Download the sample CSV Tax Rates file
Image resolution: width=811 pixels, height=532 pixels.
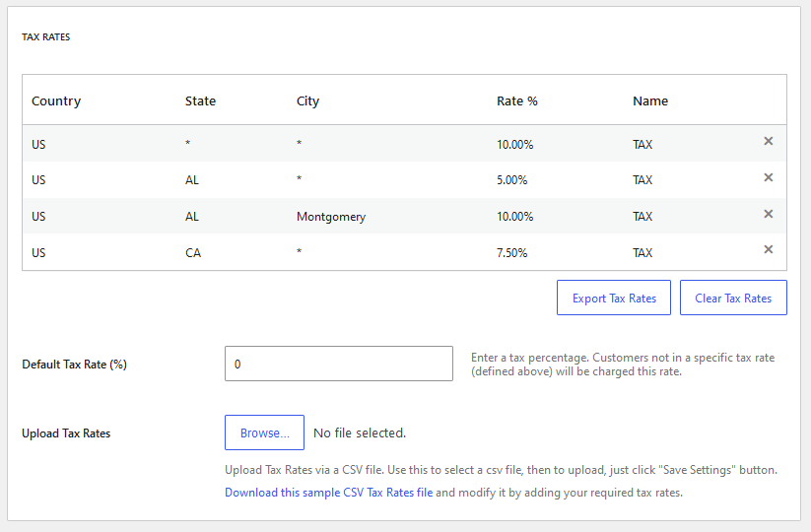click(x=328, y=493)
